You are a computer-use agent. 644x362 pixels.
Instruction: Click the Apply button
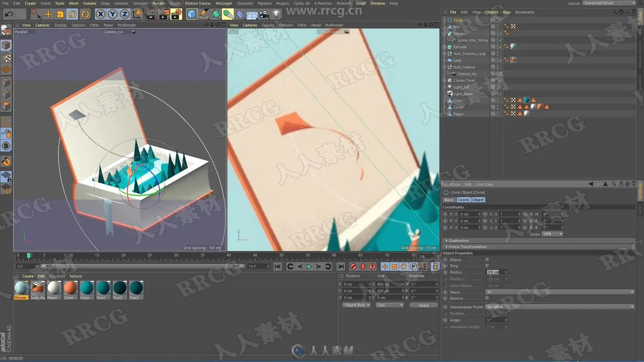[423, 305]
